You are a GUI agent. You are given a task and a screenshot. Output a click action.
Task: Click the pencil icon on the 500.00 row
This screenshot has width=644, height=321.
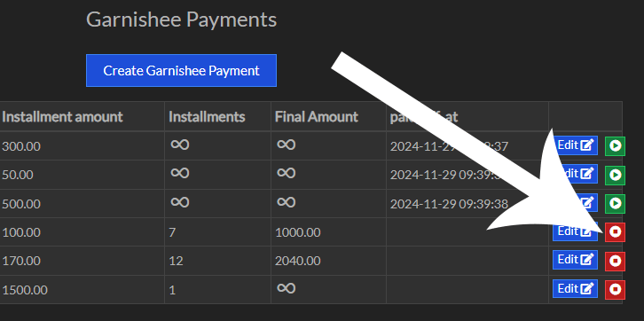coord(588,202)
